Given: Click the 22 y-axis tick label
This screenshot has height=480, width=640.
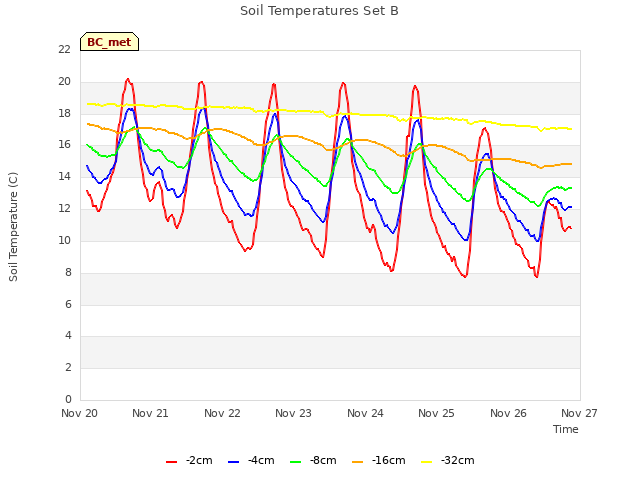Looking at the screenshot, I should pos(64,49).
